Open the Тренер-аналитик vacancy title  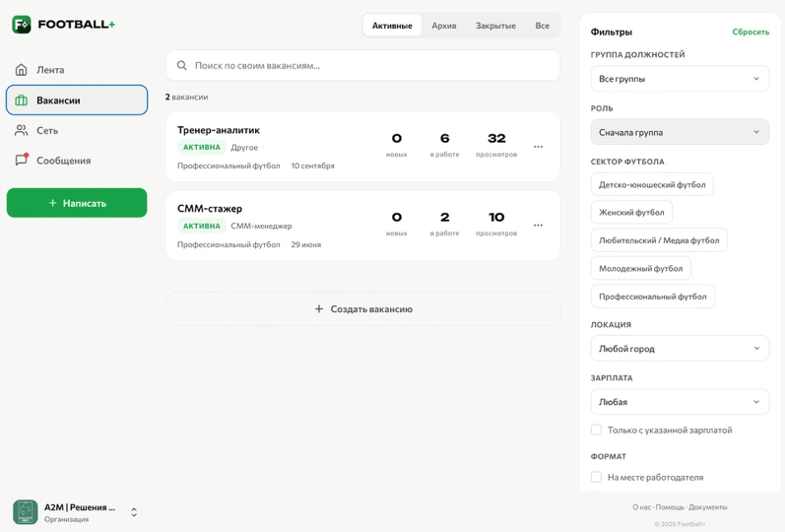tap(219, 130)
